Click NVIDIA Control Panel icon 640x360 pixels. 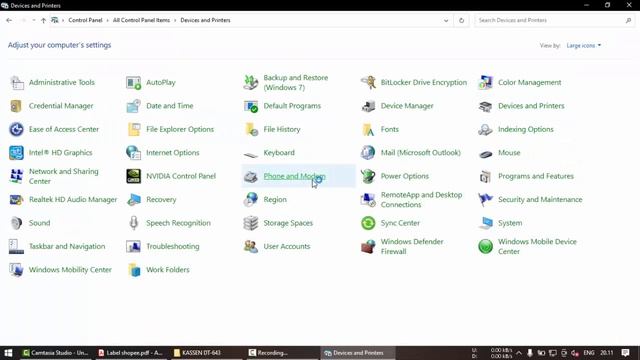[x=133, y=176]
